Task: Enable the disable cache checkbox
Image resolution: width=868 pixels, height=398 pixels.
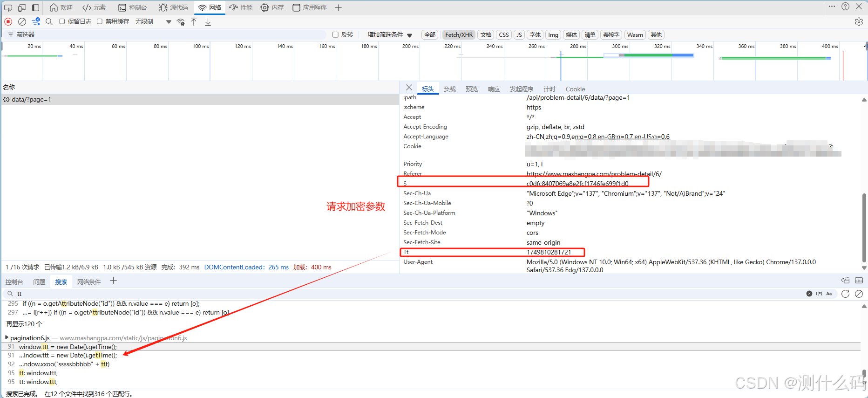Action: [x=99, y=21]
